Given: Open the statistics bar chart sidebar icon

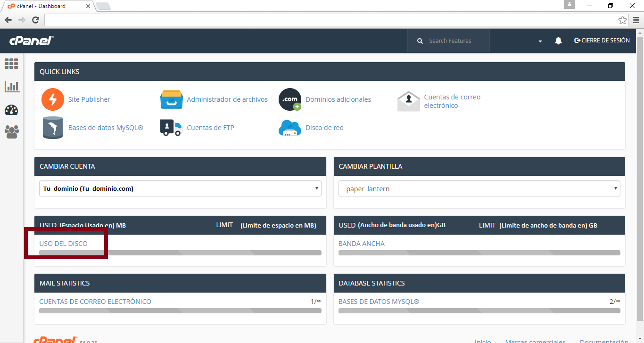Looking at the screenshot, I should (x=12, y=86).
